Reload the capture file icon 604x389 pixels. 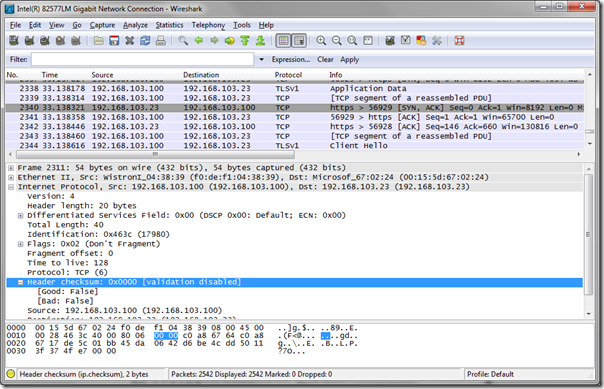click(145, 40)
